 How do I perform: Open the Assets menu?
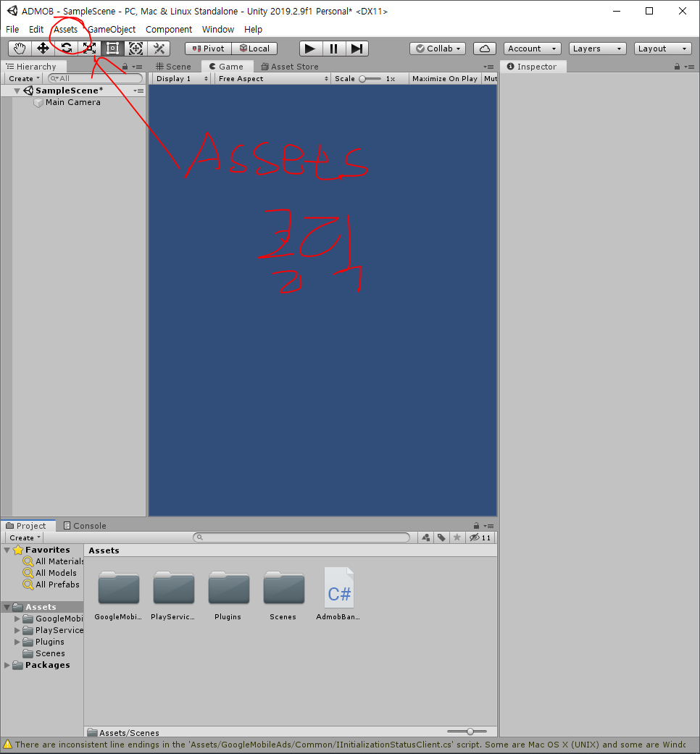(66, 29)
